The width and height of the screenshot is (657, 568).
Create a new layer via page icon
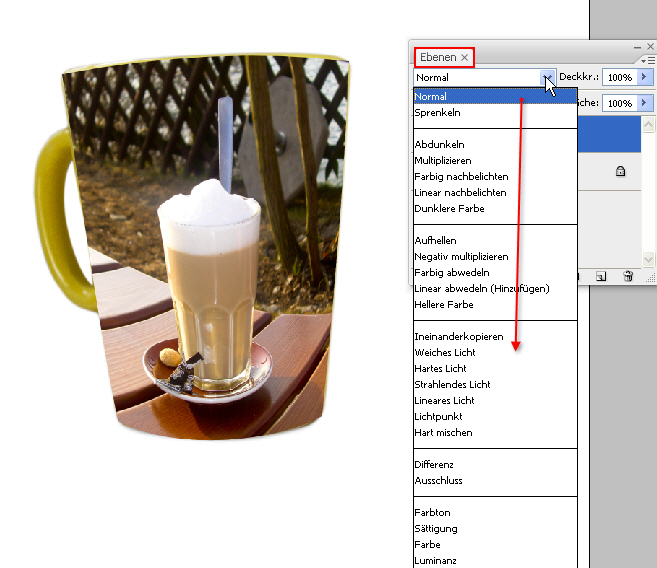[x=601, y=276]
